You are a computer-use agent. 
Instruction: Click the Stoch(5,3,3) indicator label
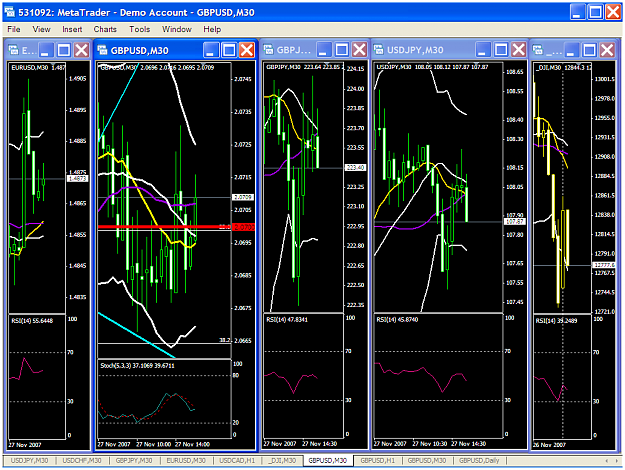137,366
